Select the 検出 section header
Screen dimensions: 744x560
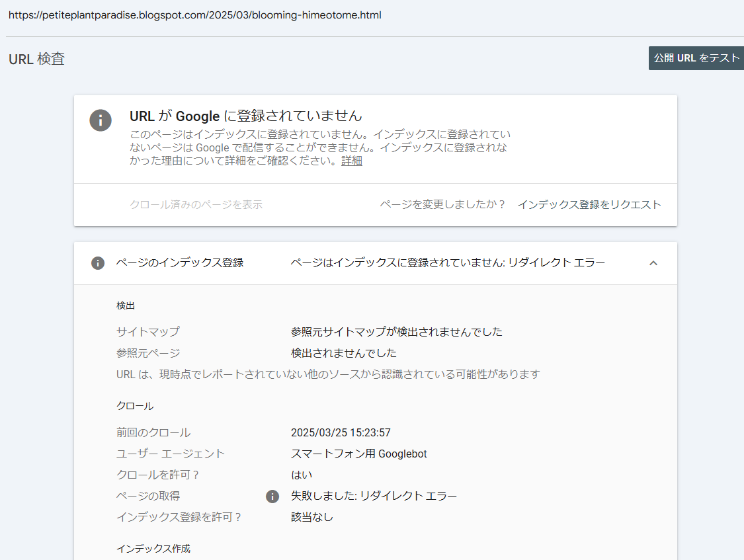pyautogui.click(x=126, y=305)
